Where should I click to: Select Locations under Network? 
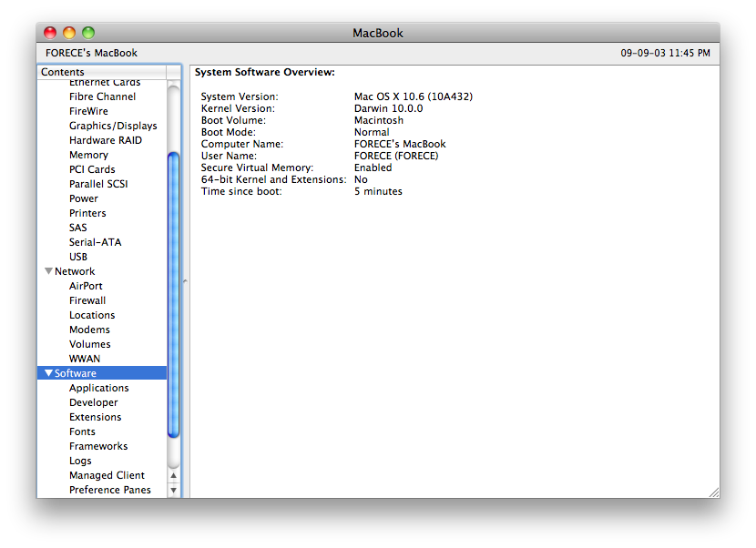(92, 315)
